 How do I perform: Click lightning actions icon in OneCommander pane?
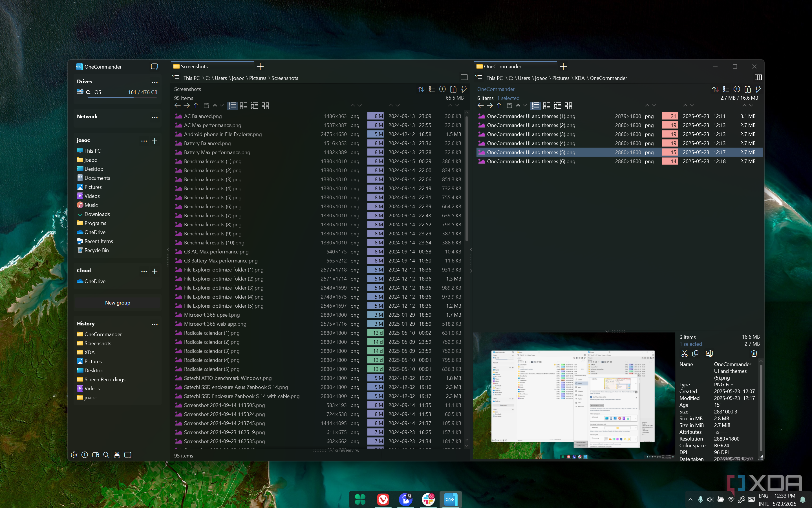[758, 89]
